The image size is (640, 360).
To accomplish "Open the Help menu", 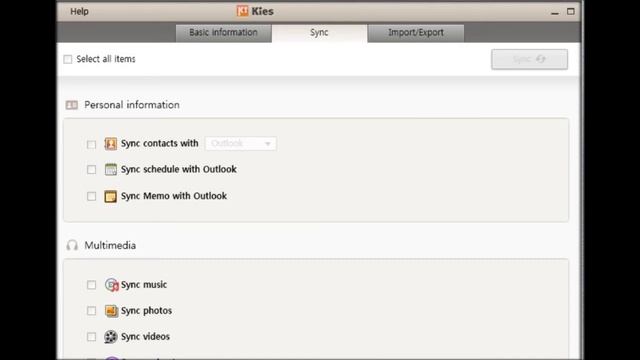I will (79, 11).
